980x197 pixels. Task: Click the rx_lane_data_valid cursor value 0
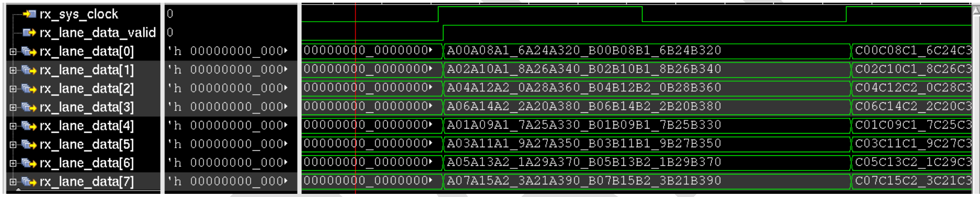coord(170,32)
